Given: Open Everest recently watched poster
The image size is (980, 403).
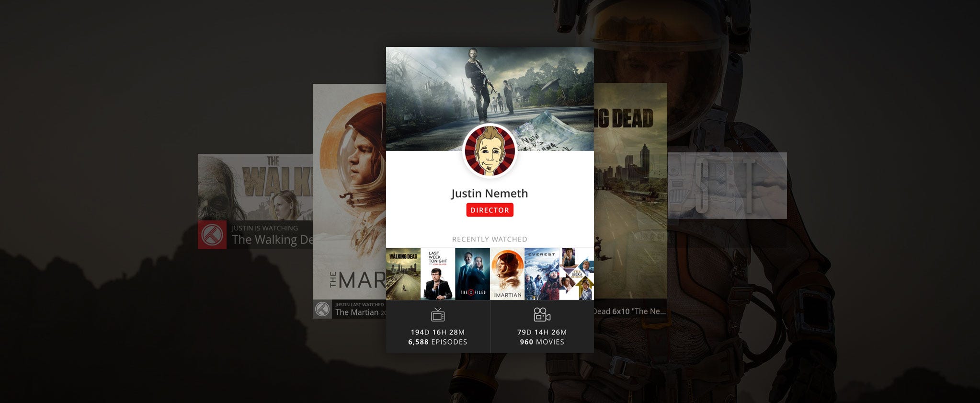Looking at the screenshot, I should [542, 274].
